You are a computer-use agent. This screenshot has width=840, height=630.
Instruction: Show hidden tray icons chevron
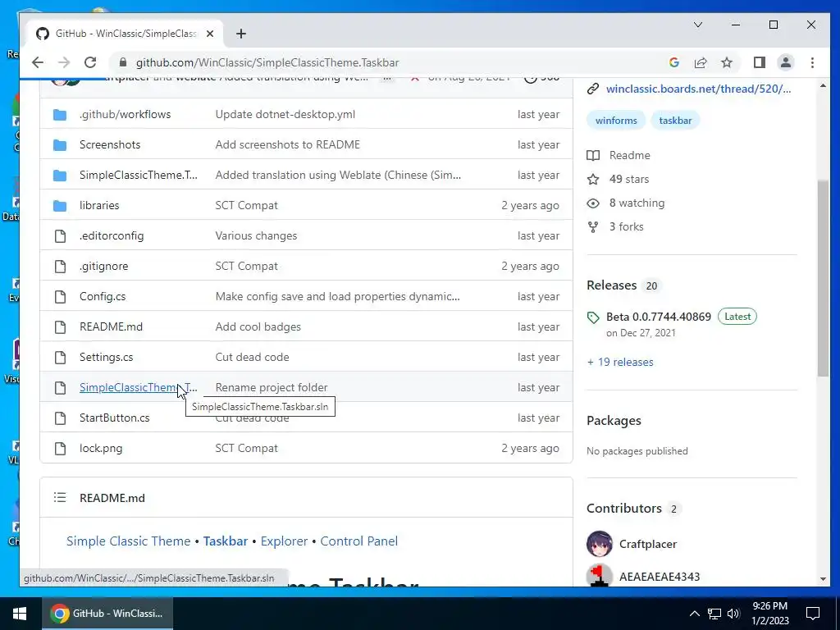(694, 614)
